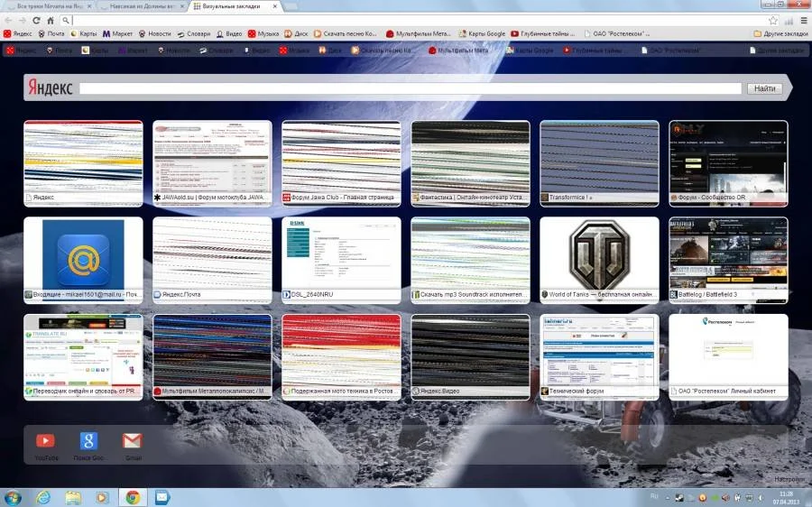The height and width of the screenshot is (507, 812).
Task: Launch the Google search app icon
Action: pyautogui.click(x=88, y=441)
